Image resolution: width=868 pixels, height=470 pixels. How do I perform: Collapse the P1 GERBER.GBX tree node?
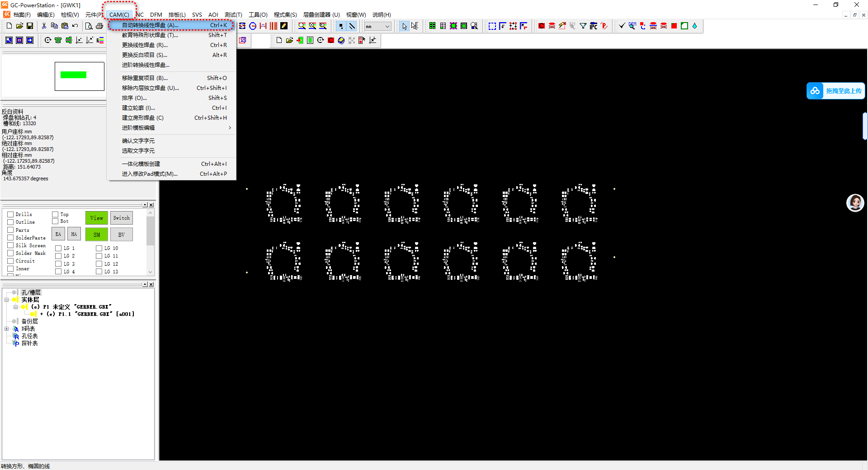15,307
